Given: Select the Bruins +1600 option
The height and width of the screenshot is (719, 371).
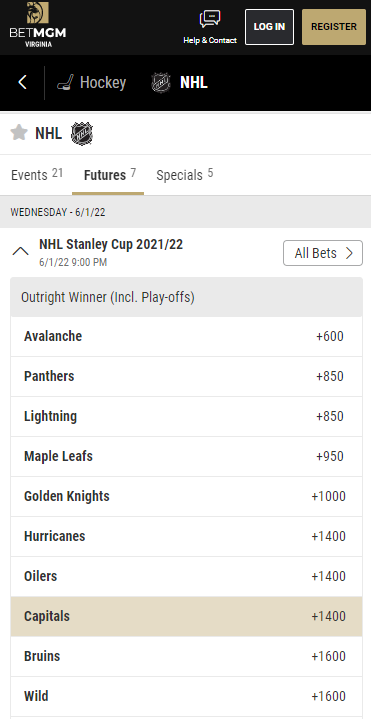Looking at the screenshot, I should point(186,656).
